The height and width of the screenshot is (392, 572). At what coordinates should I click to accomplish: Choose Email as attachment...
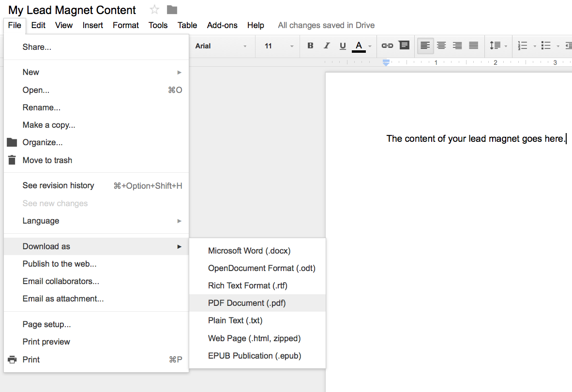pos(96,299)
